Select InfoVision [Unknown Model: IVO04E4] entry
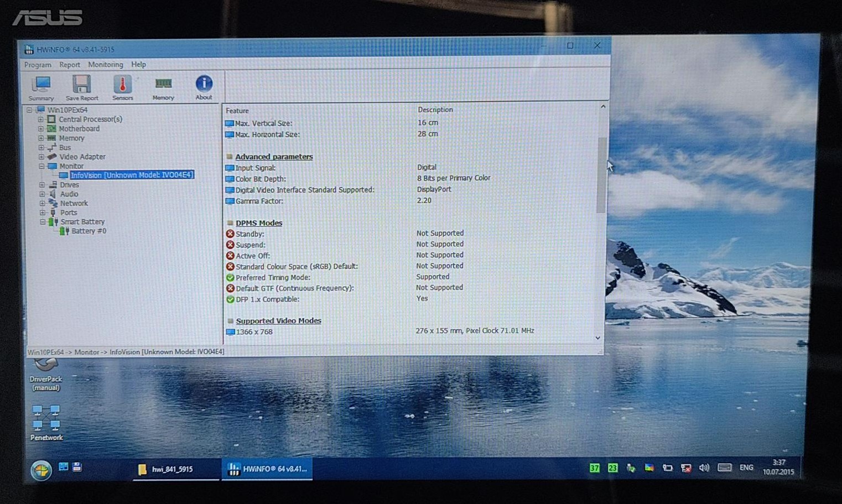 [132, 175]
